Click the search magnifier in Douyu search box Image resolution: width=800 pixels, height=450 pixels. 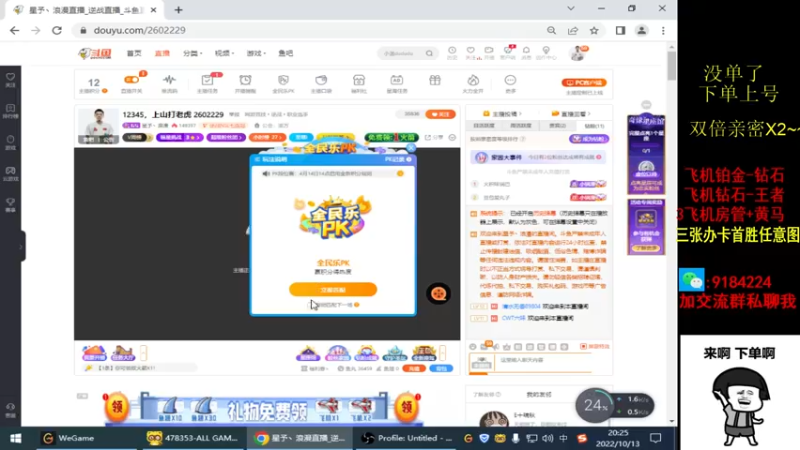point(430,53)
